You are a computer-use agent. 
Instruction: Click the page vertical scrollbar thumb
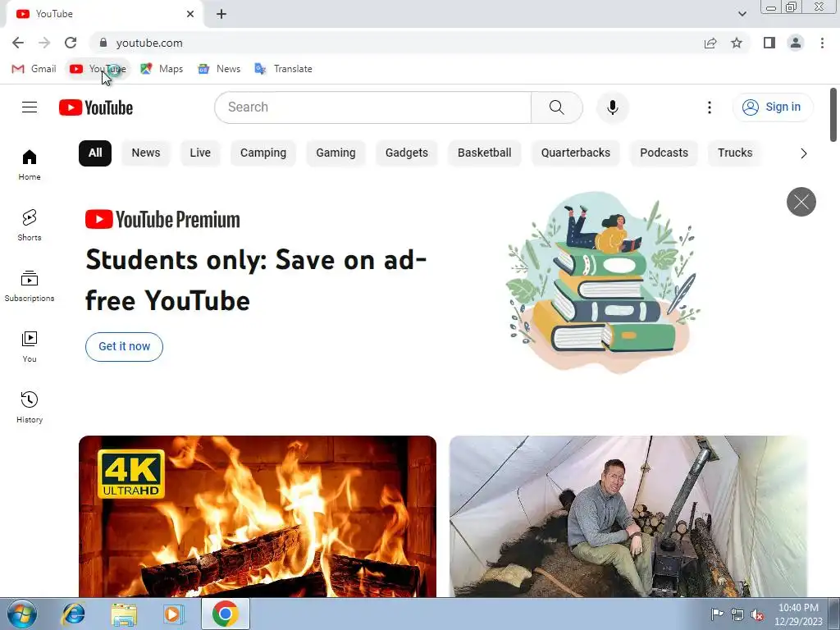point(833,115)
